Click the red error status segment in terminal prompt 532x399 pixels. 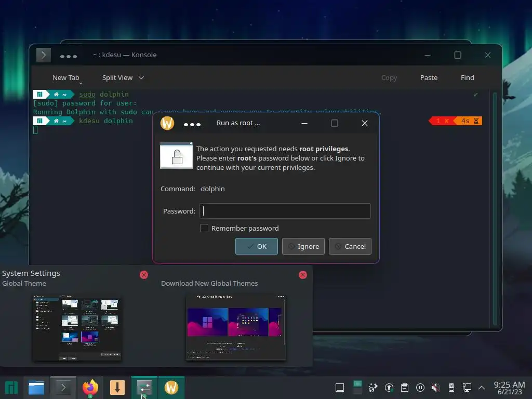442,121
